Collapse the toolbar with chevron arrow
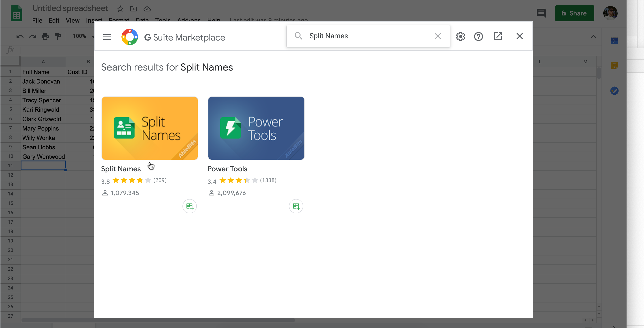 [593, 36]
